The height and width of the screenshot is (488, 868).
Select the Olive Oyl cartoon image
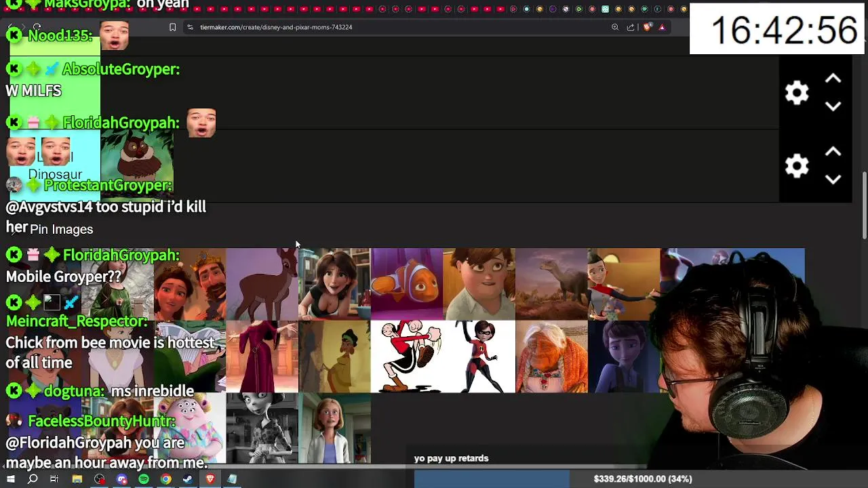click(406, 357)
